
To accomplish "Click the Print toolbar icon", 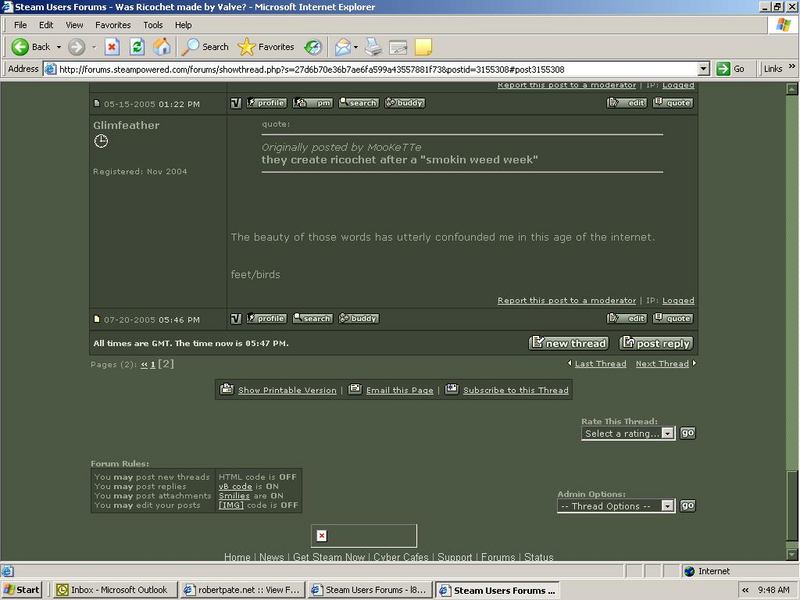I will [373, 47].
